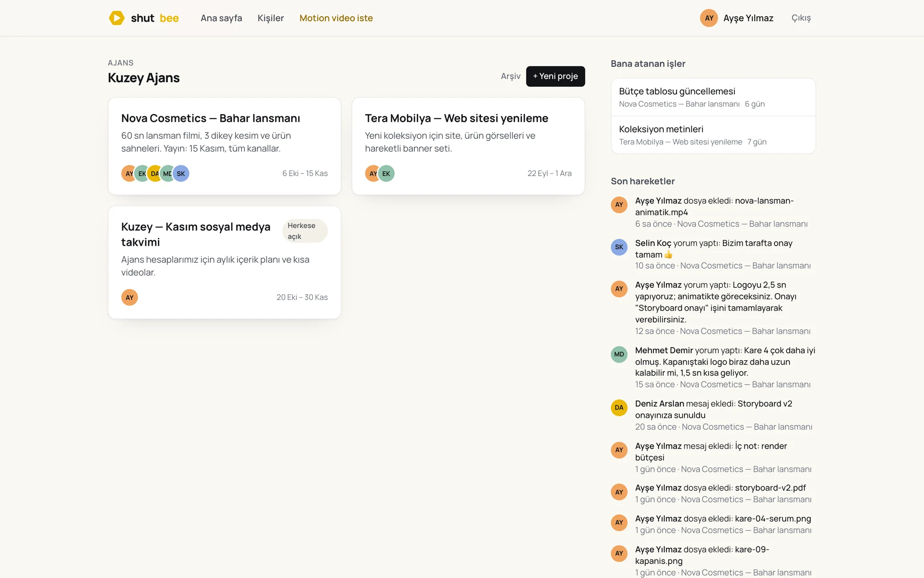Click Çıkış to log out
The image size is (924, 578).
pos(801,18)
